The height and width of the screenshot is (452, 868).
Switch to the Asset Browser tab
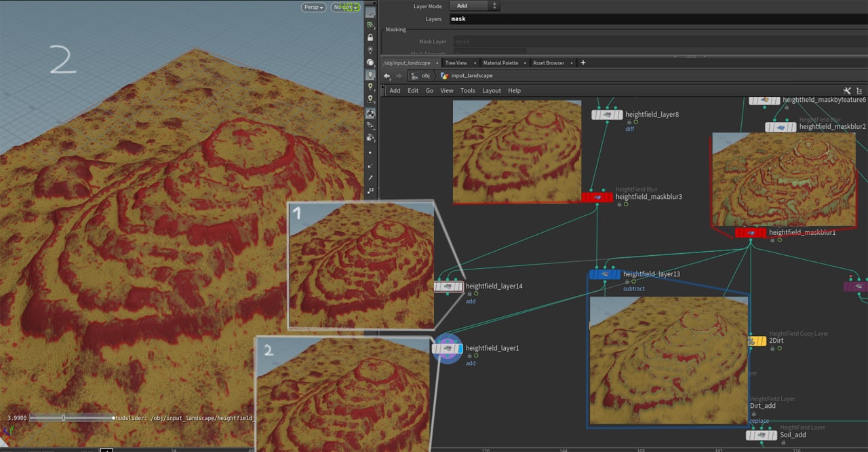click(549, 62)
